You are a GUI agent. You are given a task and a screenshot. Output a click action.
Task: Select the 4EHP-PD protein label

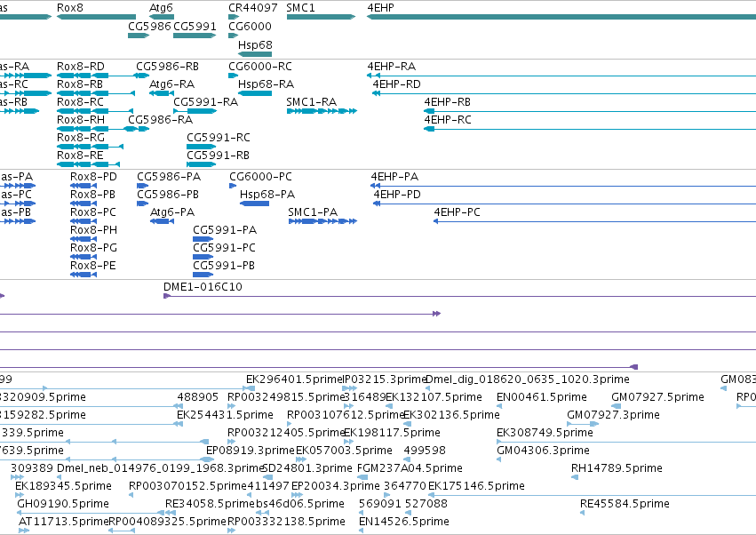tap(397, 195)
